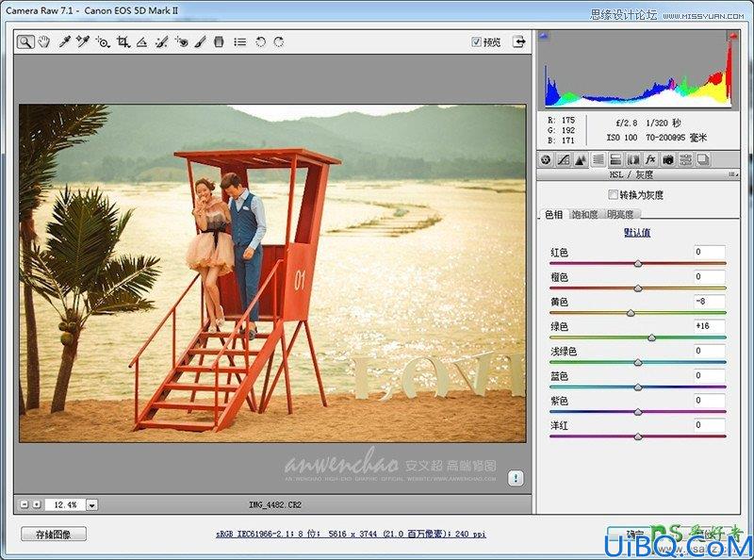The width and height of the screenshot is (754, 560).
Task: Toggle the 预览 preview checkbox
Action: point(476,41)
